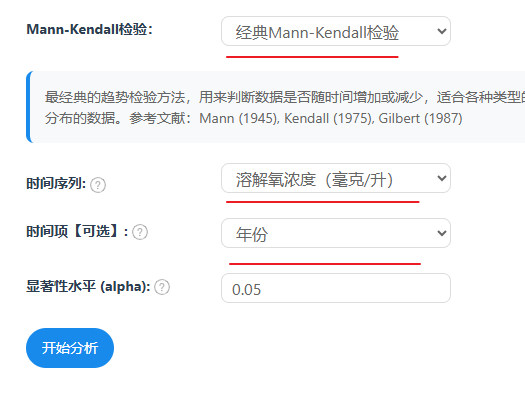Start analysis with 开始分析 button

70,348
